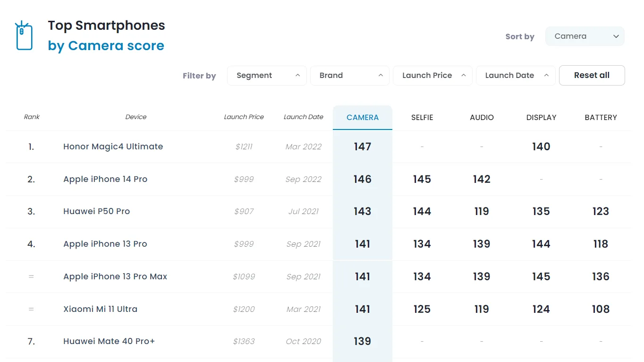Select the BATTERY column tab
644x362 pixels.
(x=601, y=117)
